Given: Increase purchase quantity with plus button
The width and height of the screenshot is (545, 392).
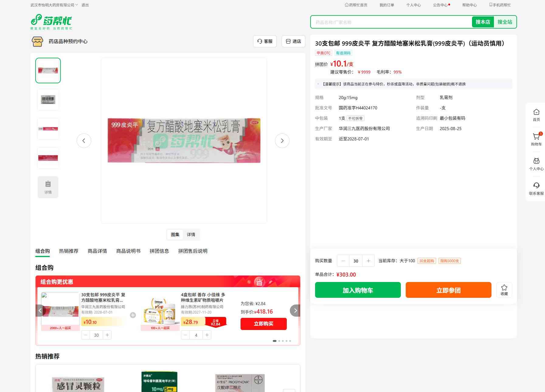Looking at the screenshot, I should click(368, 261).
